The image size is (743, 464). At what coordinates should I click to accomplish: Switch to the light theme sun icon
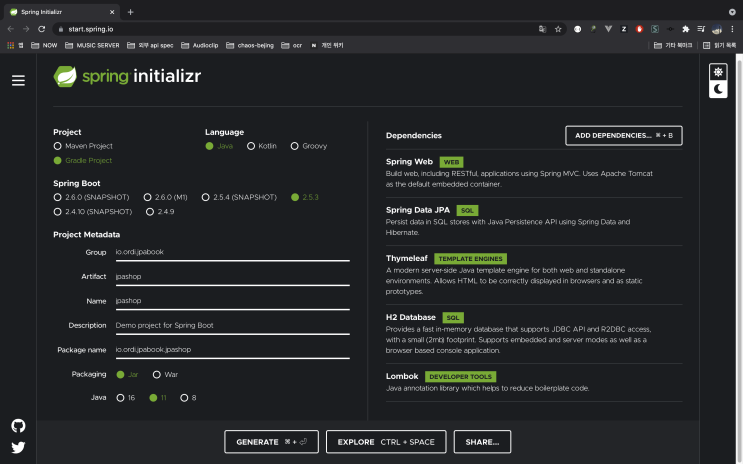tap(718, 72)
